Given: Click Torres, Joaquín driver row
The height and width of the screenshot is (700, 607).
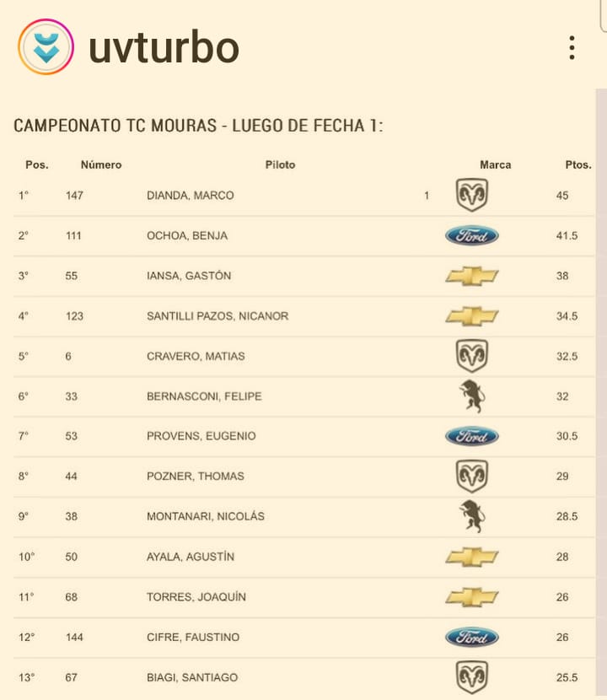Looking at the screenshot, I should point(304,597).
